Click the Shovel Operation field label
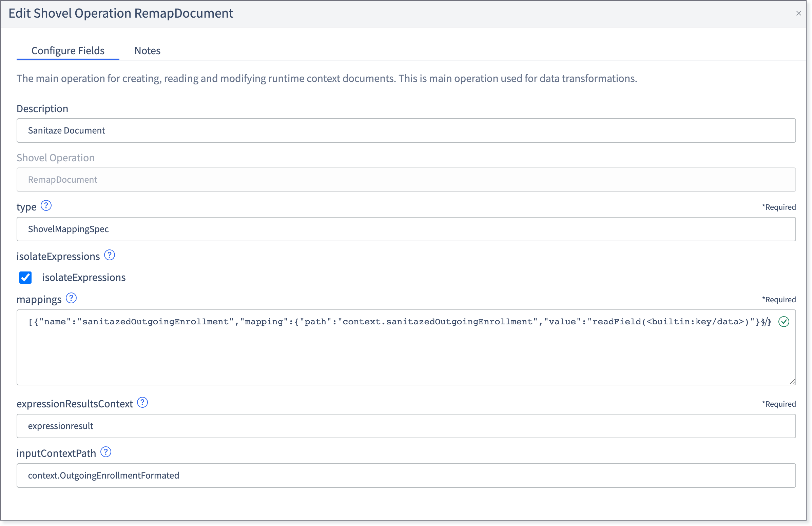812x526 pixels. pyautogui.click(x=56, y=158)
